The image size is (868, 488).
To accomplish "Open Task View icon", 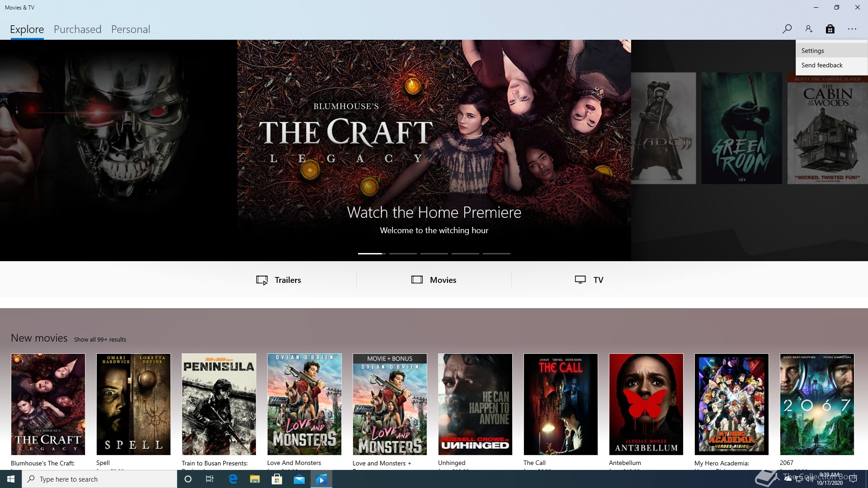I will [210, 479].
